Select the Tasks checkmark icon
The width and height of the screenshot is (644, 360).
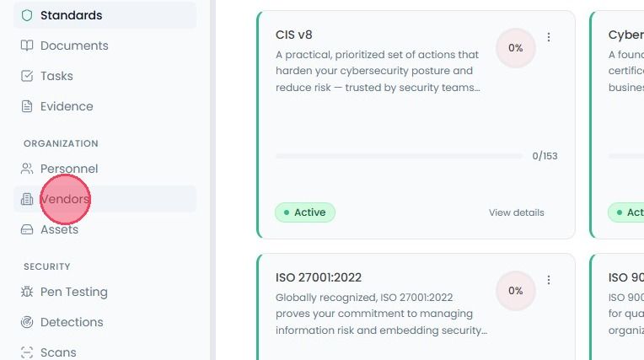click(x=27, y=76)
